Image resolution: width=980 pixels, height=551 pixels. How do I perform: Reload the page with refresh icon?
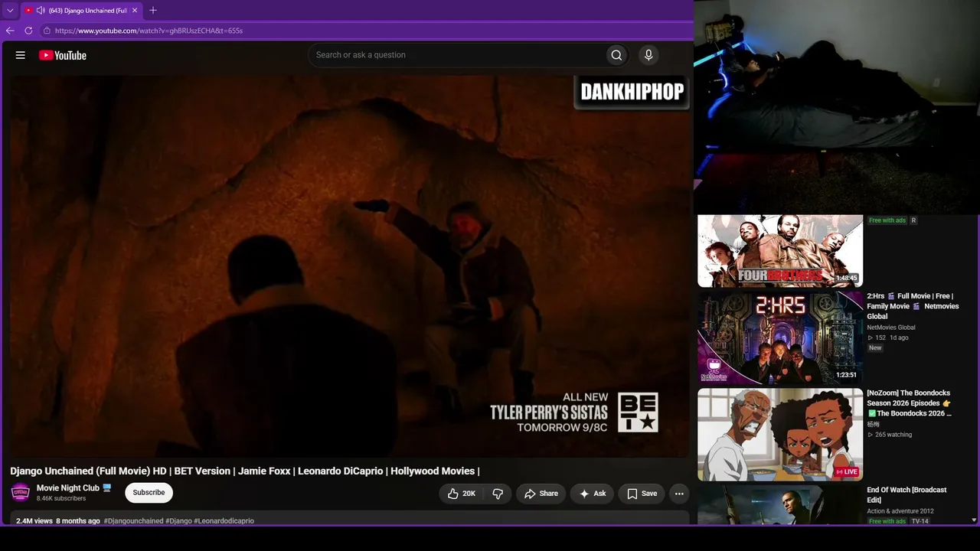point(28,31)
